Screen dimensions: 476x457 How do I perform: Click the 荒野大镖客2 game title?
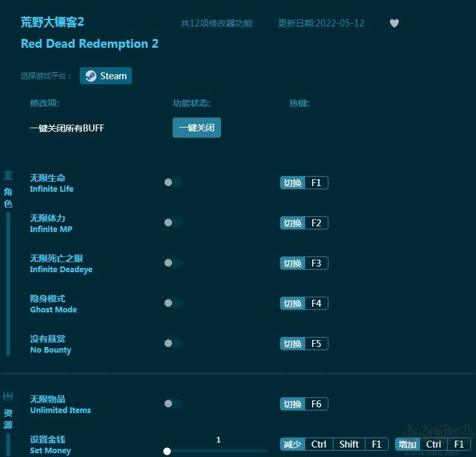pos(52,22)
